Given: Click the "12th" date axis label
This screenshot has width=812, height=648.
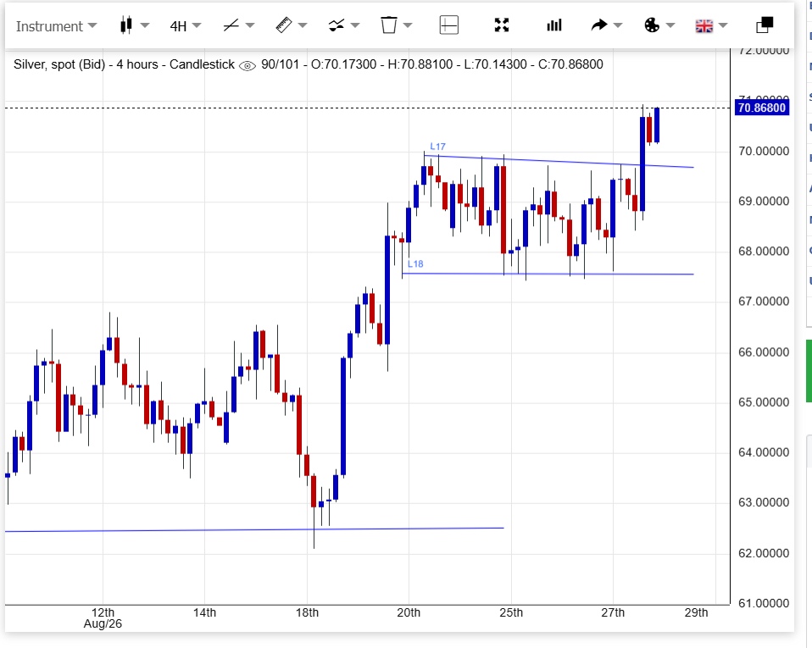Looking at the screenshot, I should [103, 612].
